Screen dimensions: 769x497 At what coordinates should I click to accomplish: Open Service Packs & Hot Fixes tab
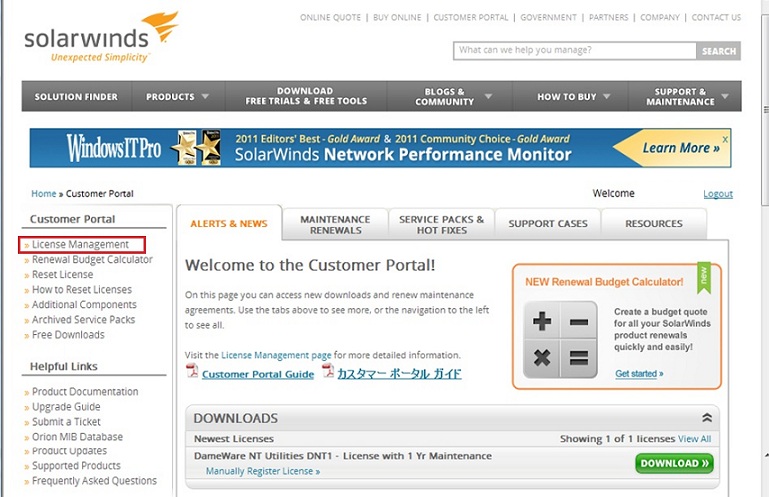441,225
